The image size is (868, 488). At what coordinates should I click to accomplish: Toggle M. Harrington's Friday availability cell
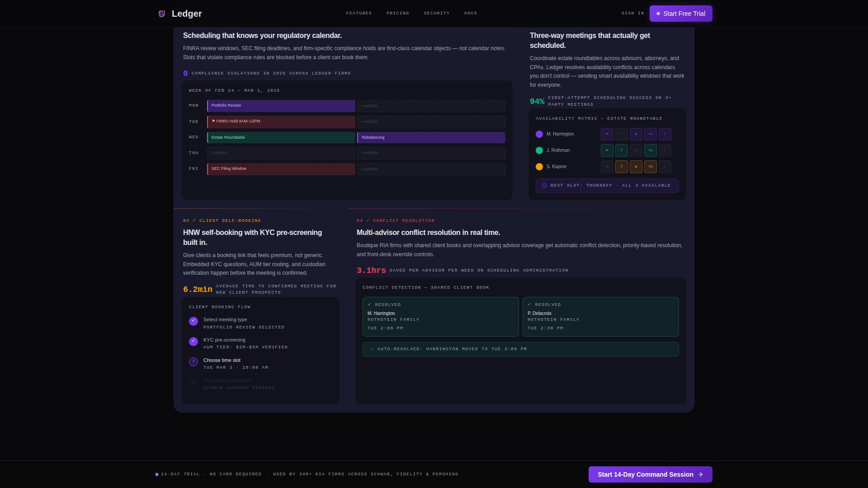coord(665,134)
